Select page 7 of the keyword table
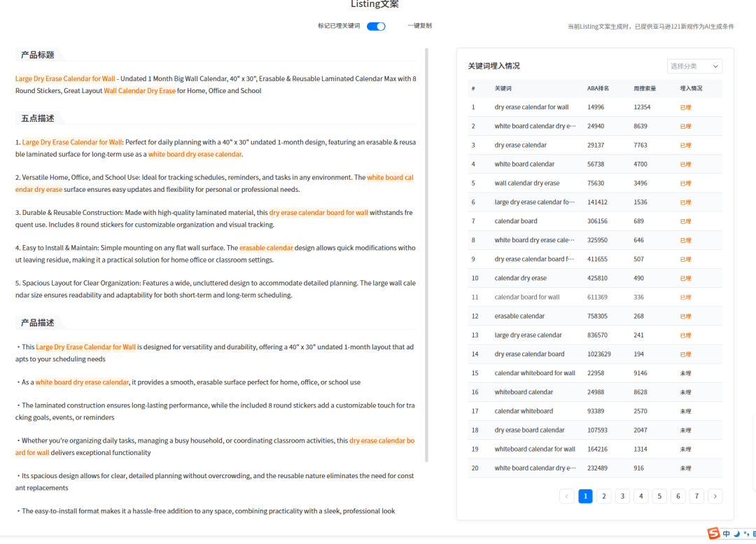The height and width of the screenshot is (544, 756). [696, 496]
